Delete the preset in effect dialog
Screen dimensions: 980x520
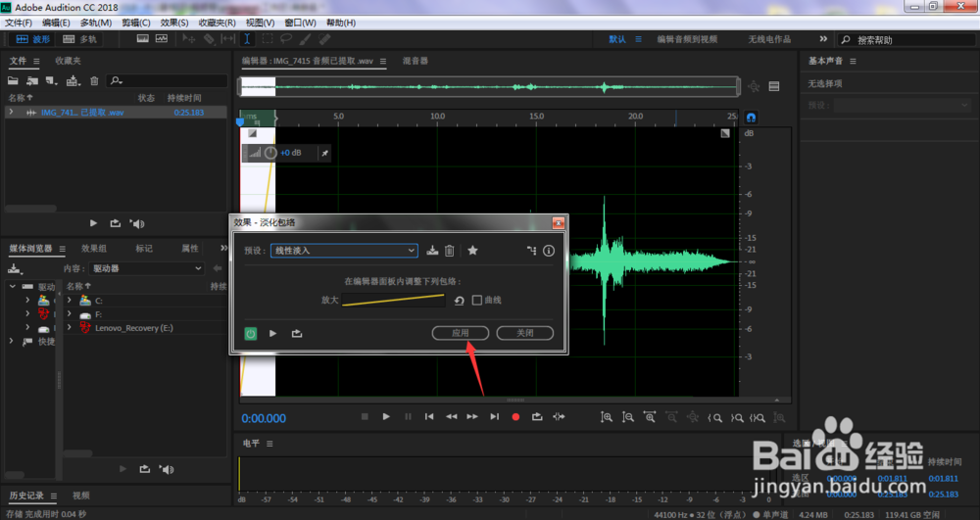point(450,251)
